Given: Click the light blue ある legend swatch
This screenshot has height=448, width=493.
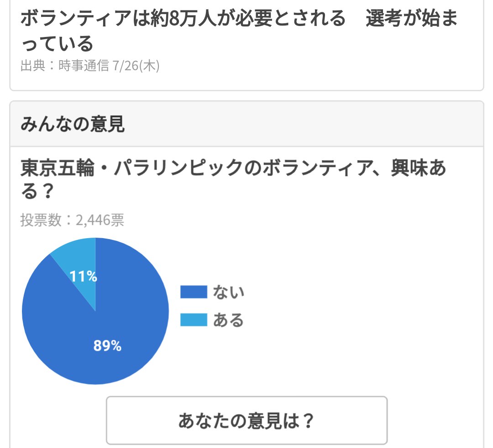Looking at the screenshot, I should point(194,319).
